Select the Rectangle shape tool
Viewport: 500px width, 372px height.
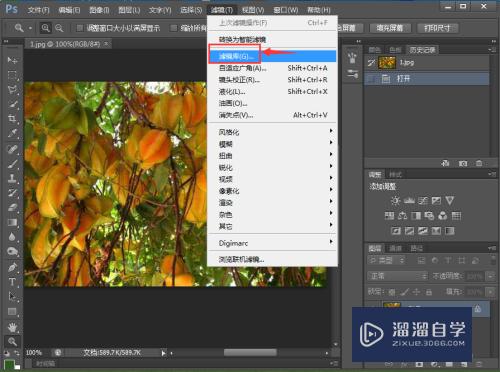[x=12, y=311]
